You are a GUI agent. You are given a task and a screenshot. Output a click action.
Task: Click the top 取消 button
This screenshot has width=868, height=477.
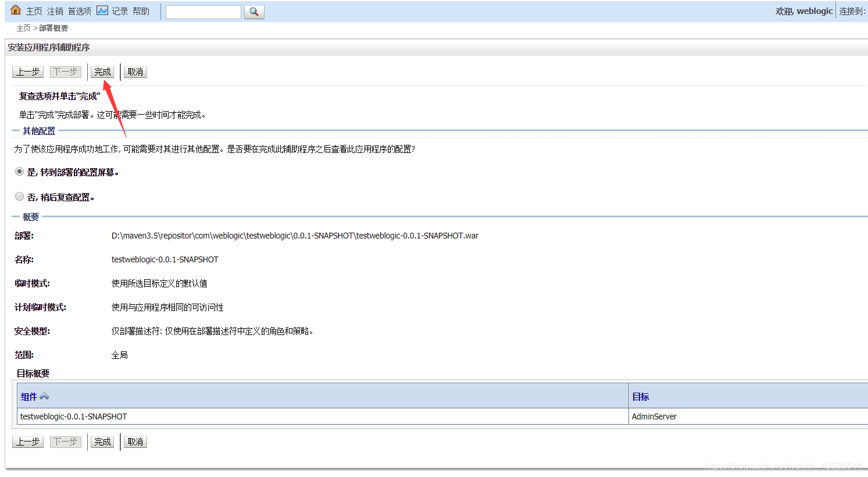tap(135, 72)
